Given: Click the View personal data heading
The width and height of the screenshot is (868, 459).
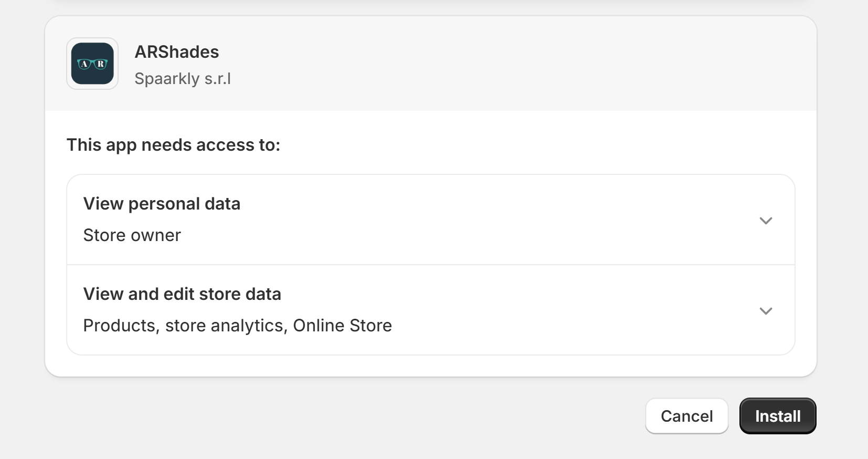Looking at the screenshot, I should coord(162,204).
